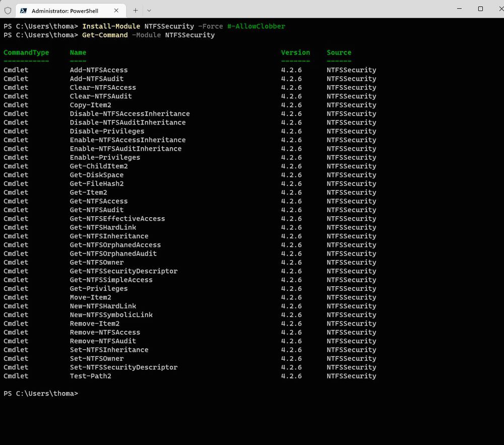The image size is (504, 445).
Task: Click Cmdlet type in the Get-NTFSOwner row
Action: click(16, 262)
